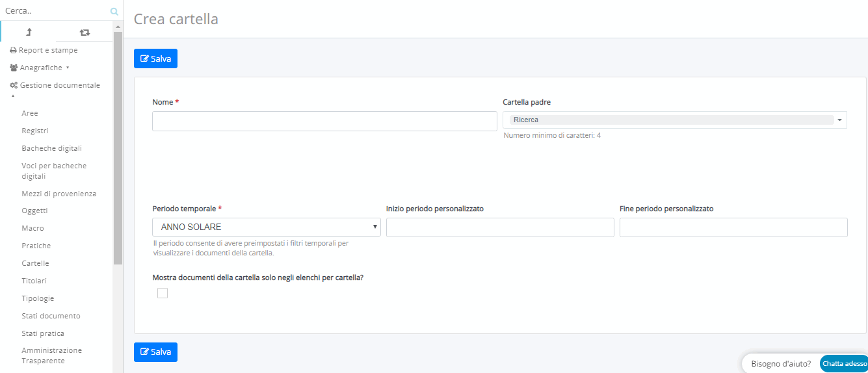868x373 pixels.
Task: Click the Gestione documentale gears icon
Action: (14, 85)
